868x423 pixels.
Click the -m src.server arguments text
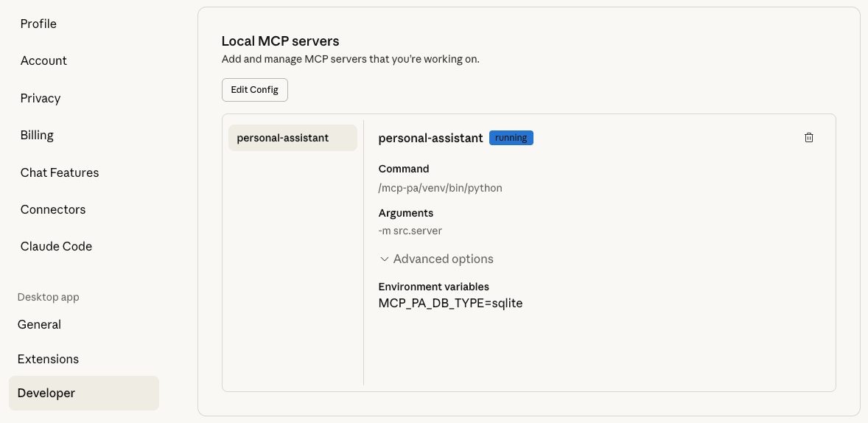coord(410,231)
